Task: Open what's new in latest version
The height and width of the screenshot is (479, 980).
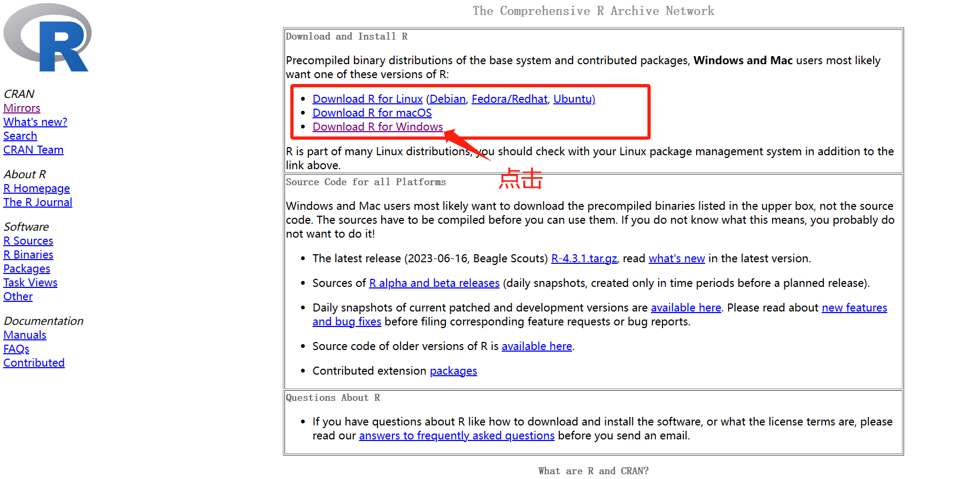Action: (x=677, y=258)
